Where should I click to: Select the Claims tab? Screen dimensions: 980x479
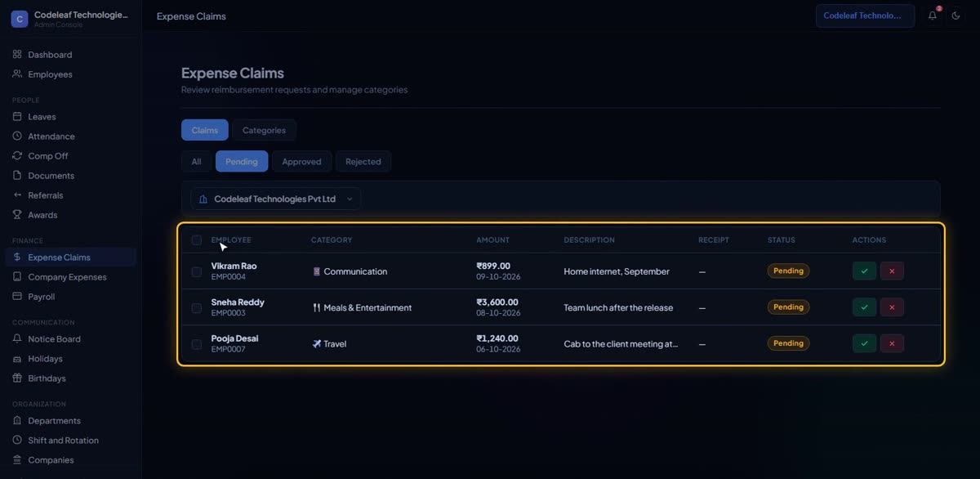tap(205, 130)
